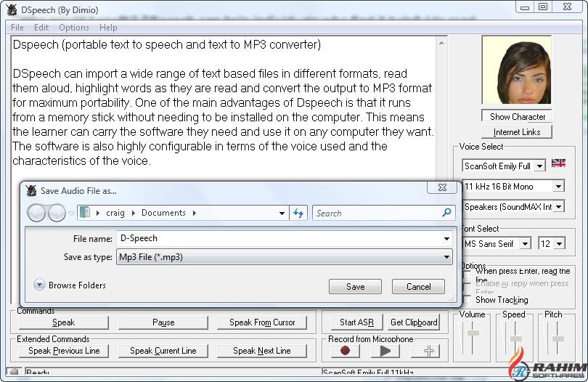Click craig in the breadcrumb path

[x=115, y=213]
